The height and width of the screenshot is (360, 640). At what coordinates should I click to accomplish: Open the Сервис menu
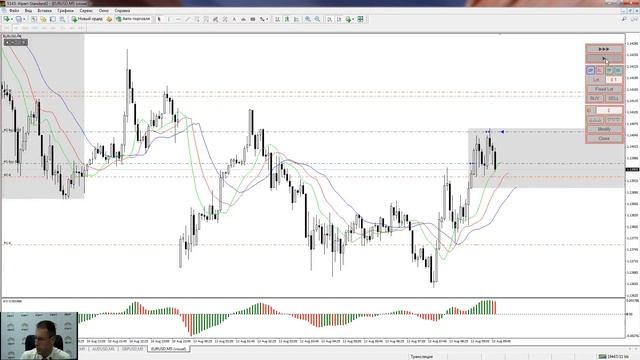click(x=86, y=11)
